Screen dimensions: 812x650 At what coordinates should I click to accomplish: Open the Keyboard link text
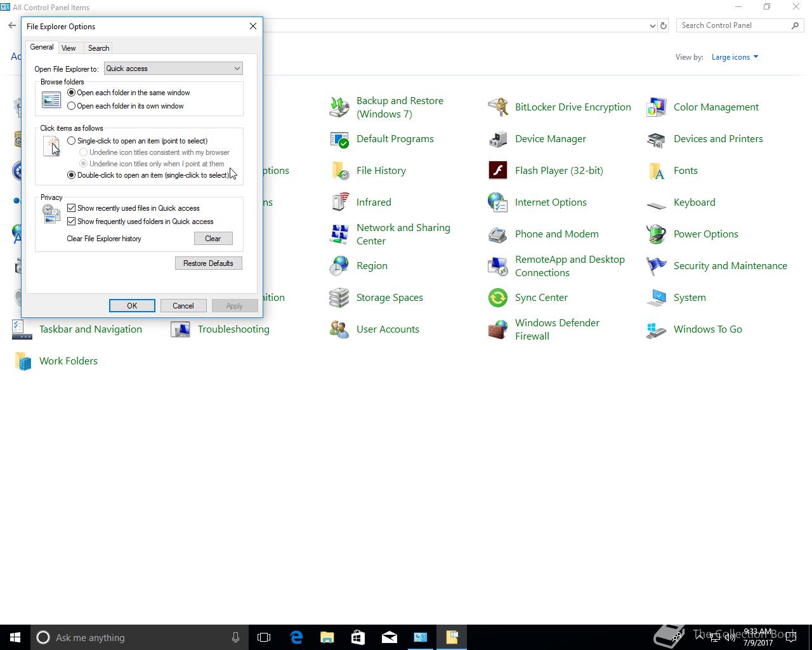695,202
